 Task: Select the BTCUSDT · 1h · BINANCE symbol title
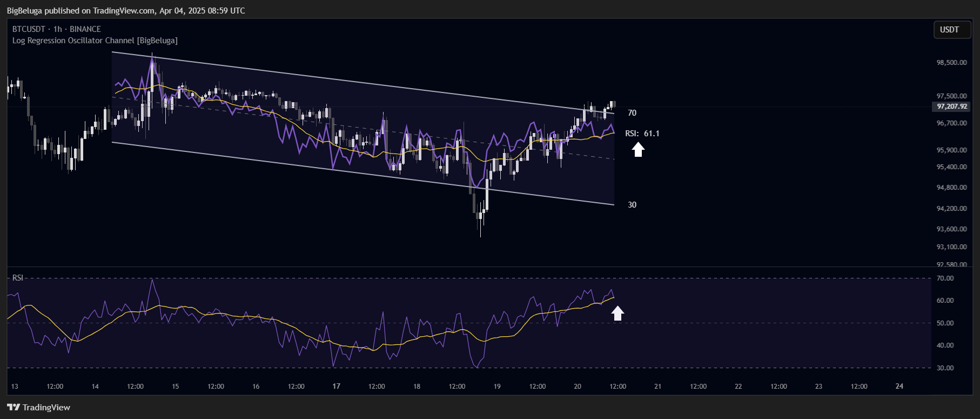[57, 29]
